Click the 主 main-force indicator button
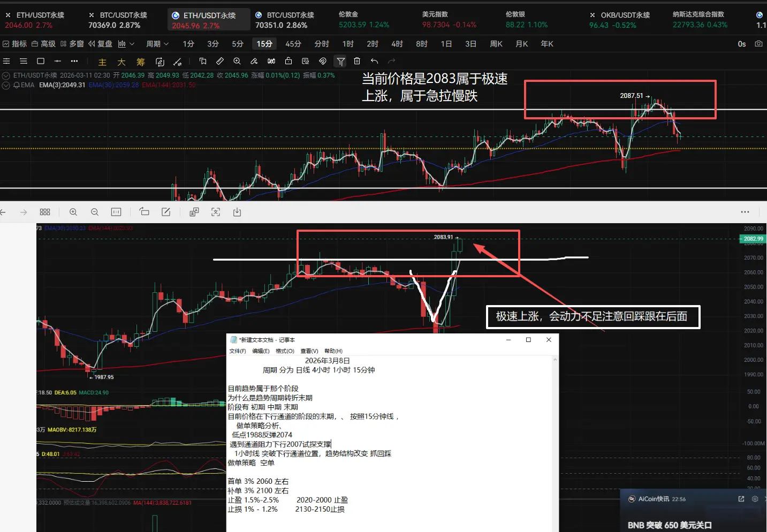The height and width of the screenshot is (532, 767). click(102, 62)
